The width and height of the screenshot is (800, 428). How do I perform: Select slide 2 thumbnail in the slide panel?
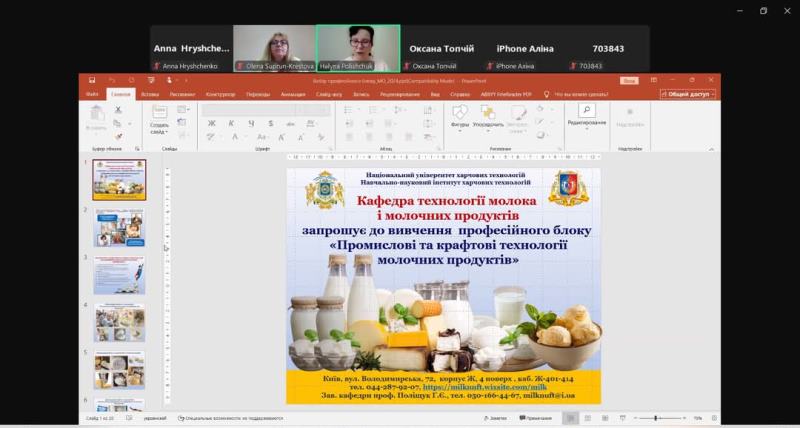coord(119,228)
